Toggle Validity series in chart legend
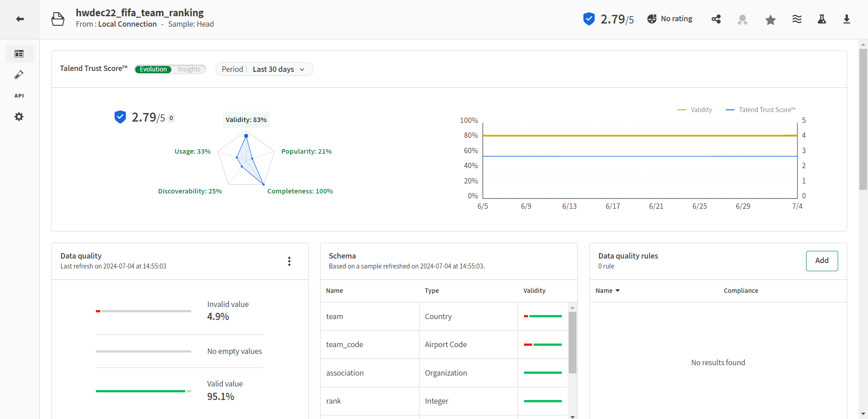 coord(694,110)
